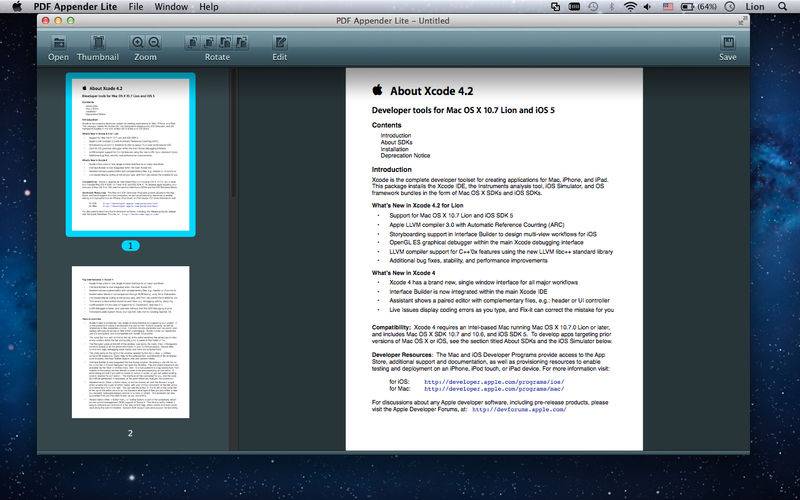Click the memory chip status icon
800x500 pixels.
(574, 7)
